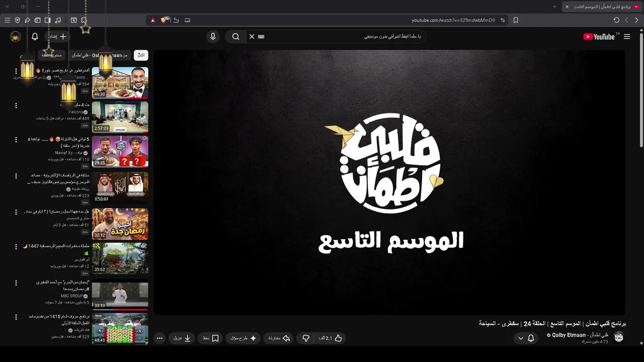Open Qalby Etmaan channel avatar
Screen dimensions: 644x362
click(x=619, y=337)
